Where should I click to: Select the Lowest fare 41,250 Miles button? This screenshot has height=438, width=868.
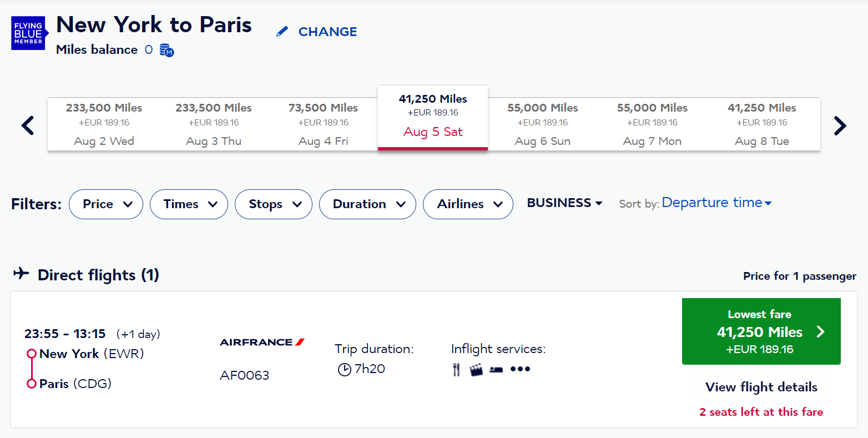coord(761,331)
